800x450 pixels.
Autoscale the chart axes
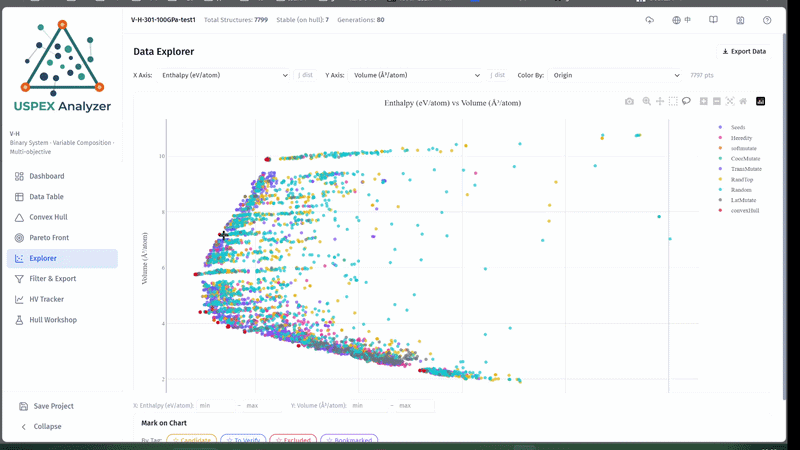(x=730, y=102)
